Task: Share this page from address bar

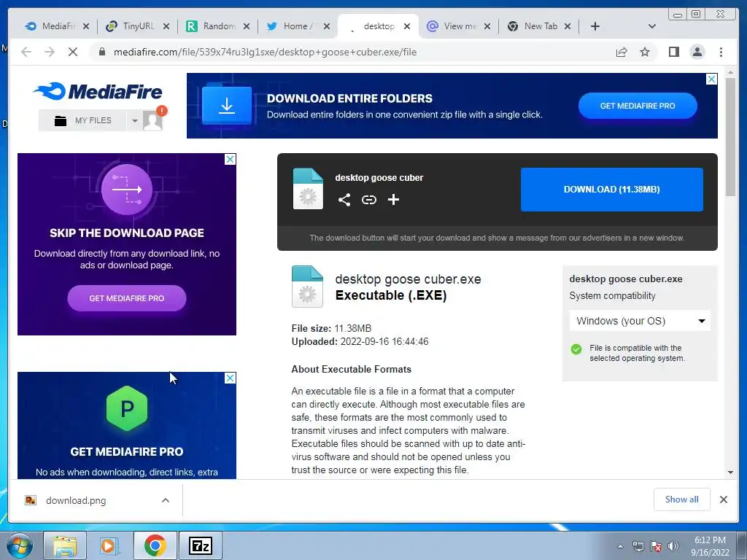Action: point(622,52)
